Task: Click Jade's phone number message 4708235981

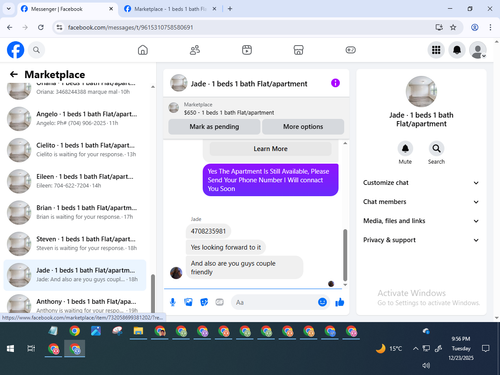Action: click(x=208, y=231)
